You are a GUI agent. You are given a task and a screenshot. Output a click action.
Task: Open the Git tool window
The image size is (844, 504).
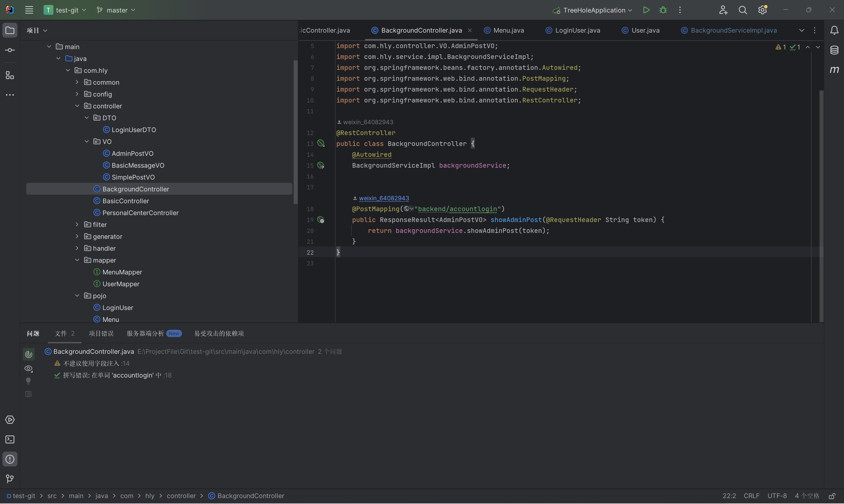(x=10, y=479)
